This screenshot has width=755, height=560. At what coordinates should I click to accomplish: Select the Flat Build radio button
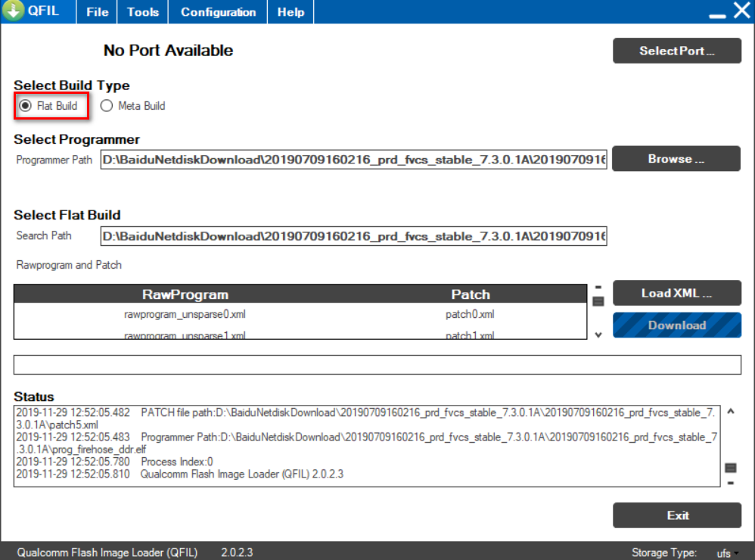[x=25, y=106]
